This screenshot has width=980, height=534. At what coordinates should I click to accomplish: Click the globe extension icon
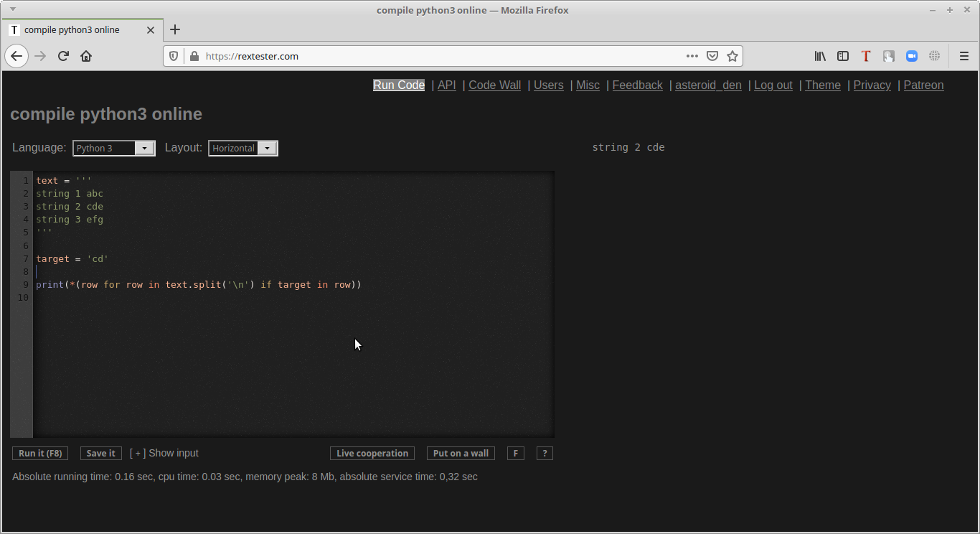click(935, 56)
